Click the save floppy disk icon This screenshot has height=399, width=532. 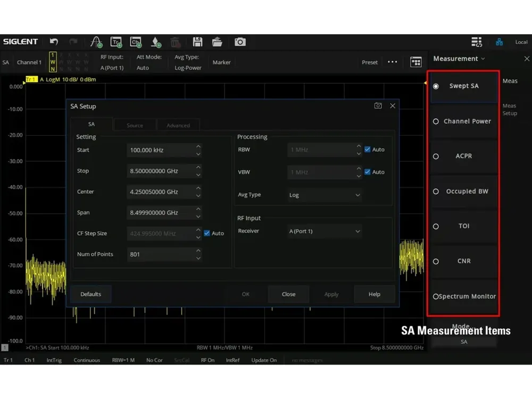click(x=197, y=41)
